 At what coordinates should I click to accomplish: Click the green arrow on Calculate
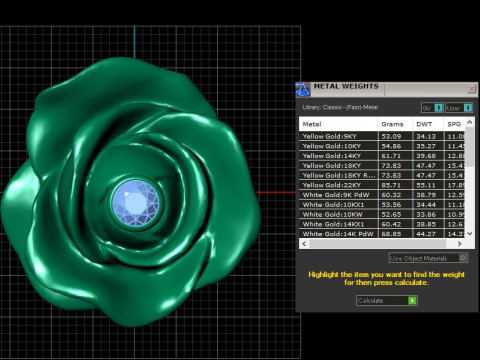point(412,301)
